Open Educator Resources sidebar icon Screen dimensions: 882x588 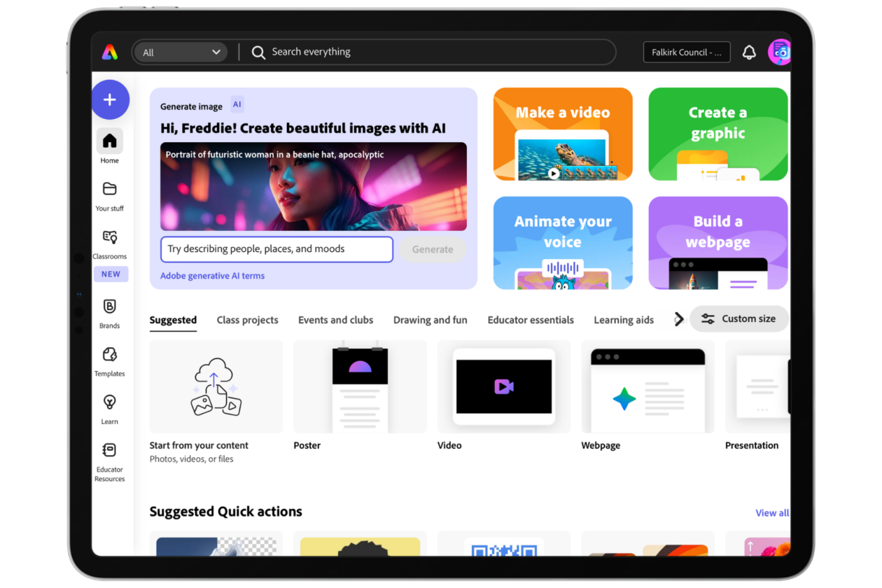click(110, 450)
